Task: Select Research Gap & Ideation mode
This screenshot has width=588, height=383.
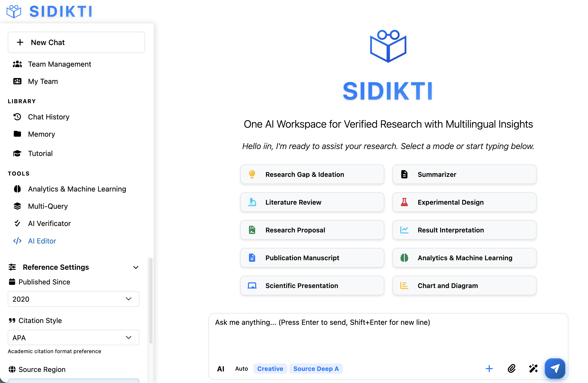Action: 312,174
